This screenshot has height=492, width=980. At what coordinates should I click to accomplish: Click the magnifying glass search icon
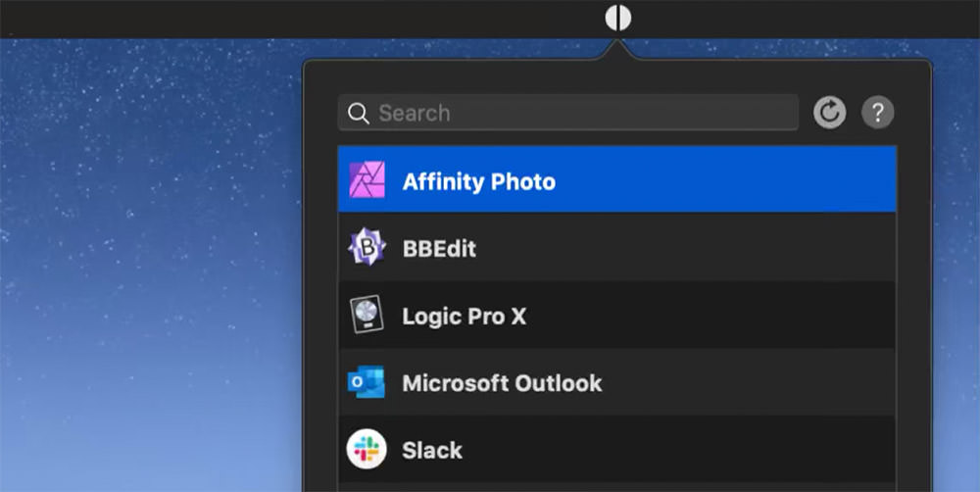click(359, 113)
